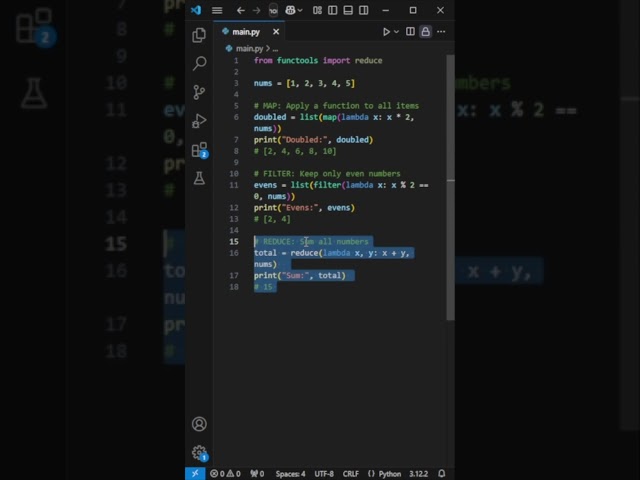This screenshot has height=480, width=640.
Task: Open the Accounts menu
Action: coord(199,424)
